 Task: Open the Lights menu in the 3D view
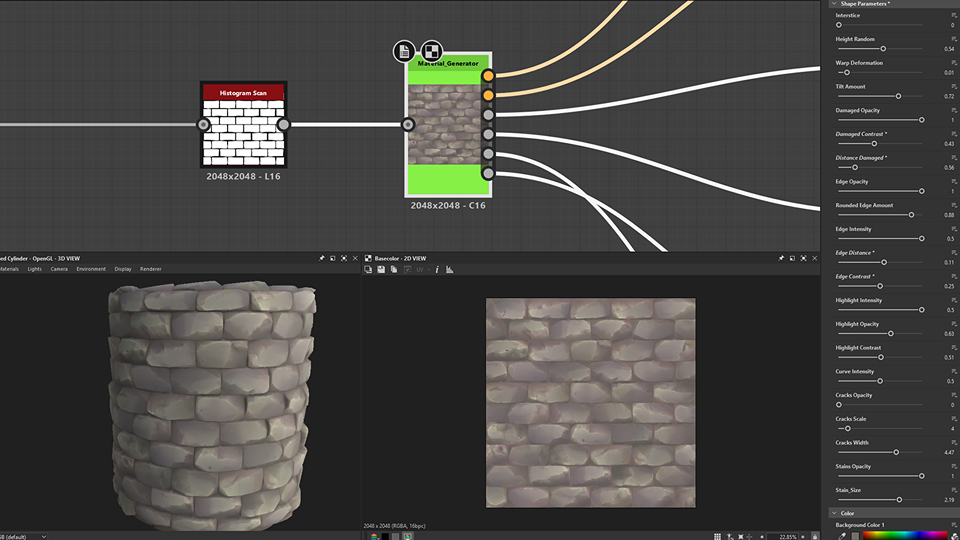(35, 269)
